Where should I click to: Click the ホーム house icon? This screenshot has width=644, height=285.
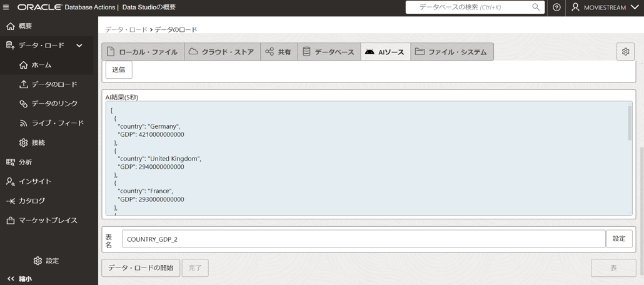coord(23,65)
